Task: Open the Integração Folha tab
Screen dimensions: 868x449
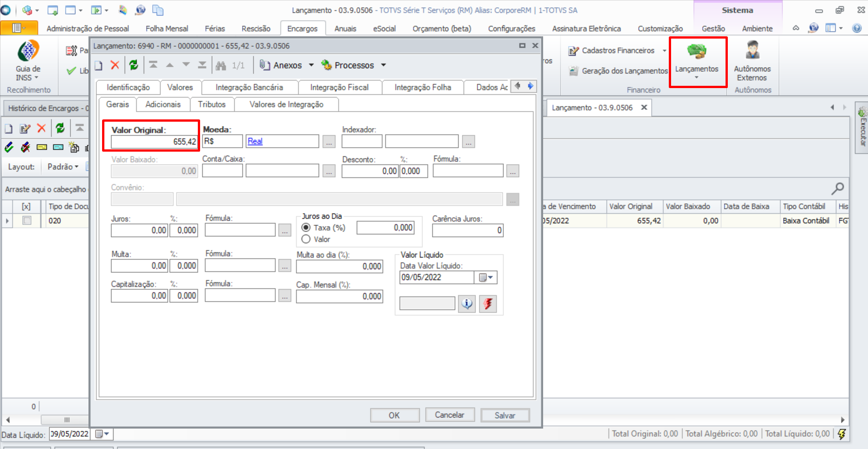Action: 423,87
